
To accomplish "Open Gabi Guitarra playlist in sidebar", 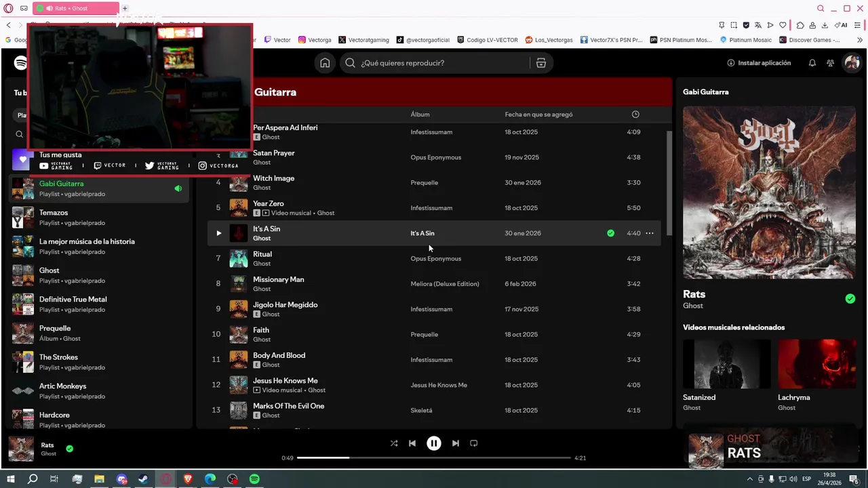I will (99, 188).
